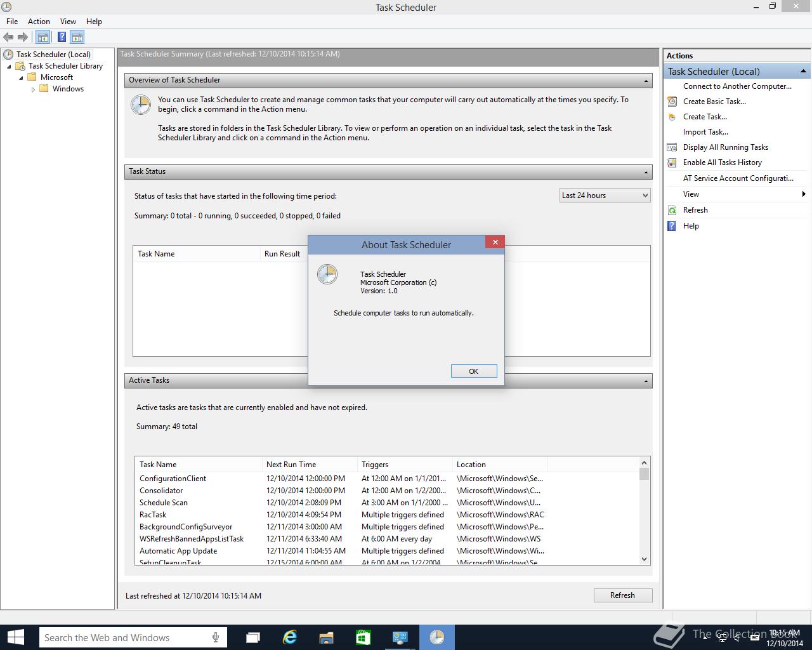Image resolution: width=812 pixels, height=650 pixels.
Task: Click the toolbar Help question-mark icon
Action: [62, 37]
